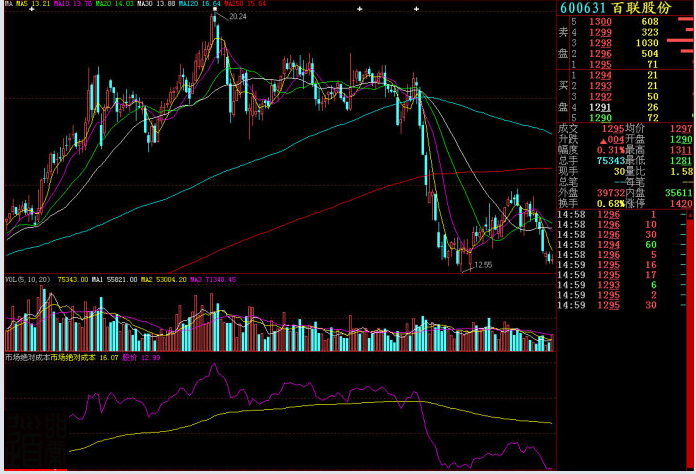Click the 14:58 tick with volume 60
Screen dimensions: 696x474
pyautogui.click(x=621, y=245)
